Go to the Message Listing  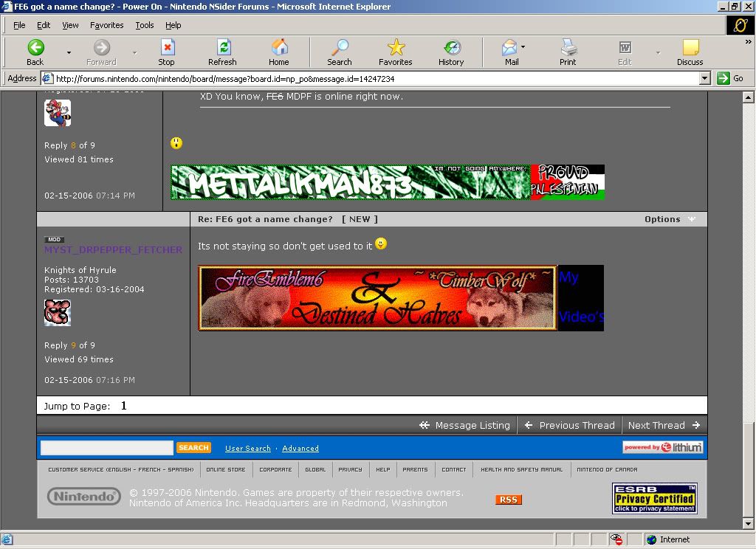(465, 425)
